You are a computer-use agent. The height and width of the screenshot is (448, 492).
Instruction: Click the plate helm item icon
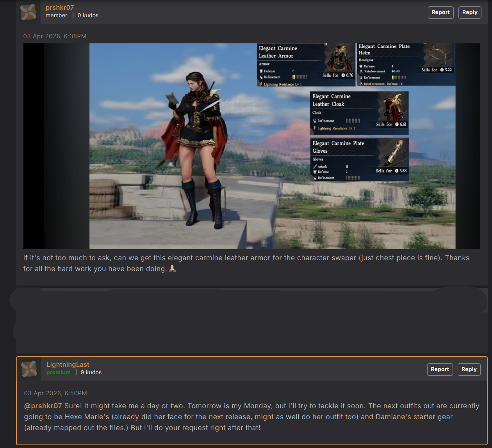tap(438, 55)
